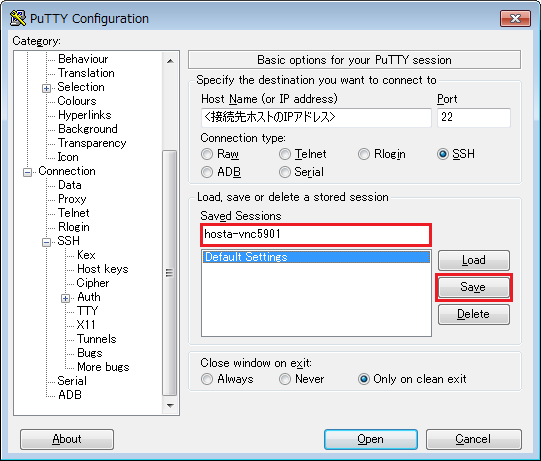The image size is (541, 461).
Task: Open the Bugs category
Action: tap(90, 353)
